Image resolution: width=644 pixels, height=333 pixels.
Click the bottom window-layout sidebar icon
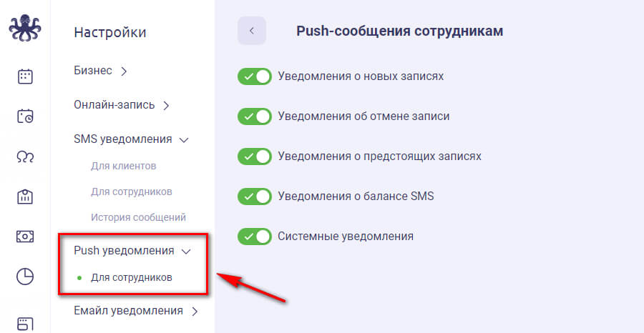(25, 322)
